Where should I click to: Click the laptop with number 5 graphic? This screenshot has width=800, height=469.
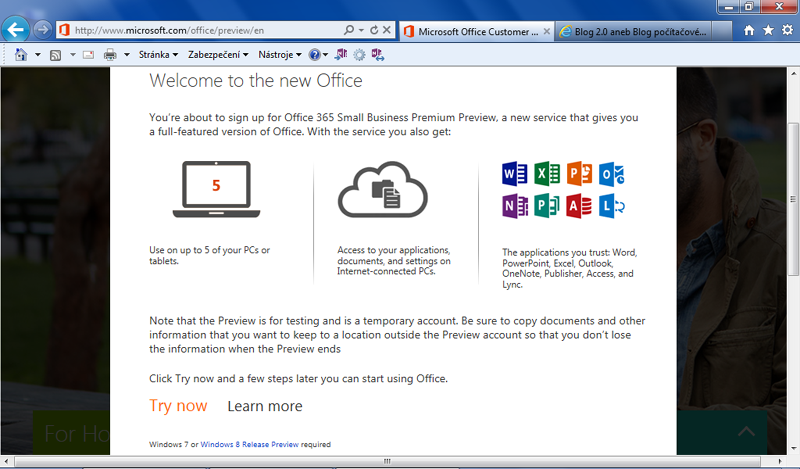pyautogui.click(x=216, y=189)
